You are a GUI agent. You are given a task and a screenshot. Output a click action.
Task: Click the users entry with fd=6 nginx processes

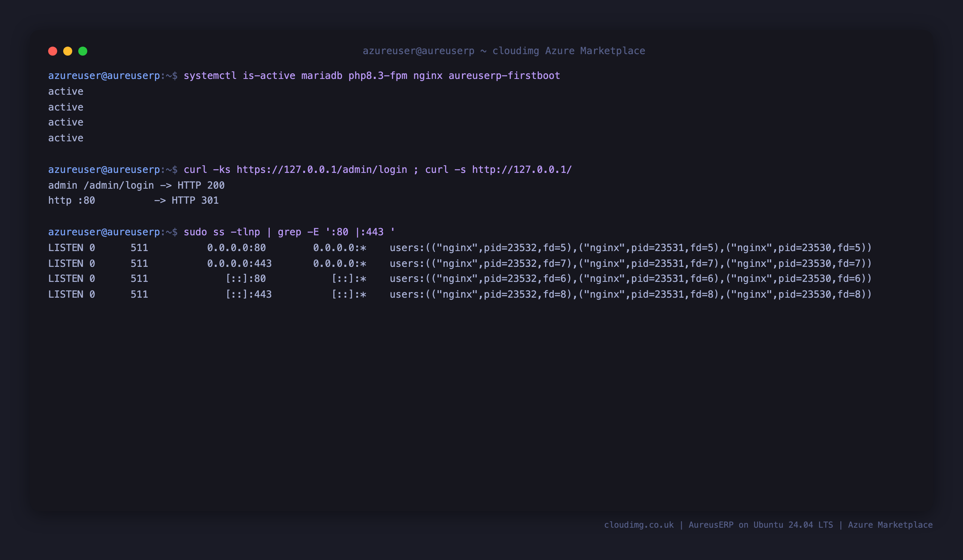coord(631,278)
